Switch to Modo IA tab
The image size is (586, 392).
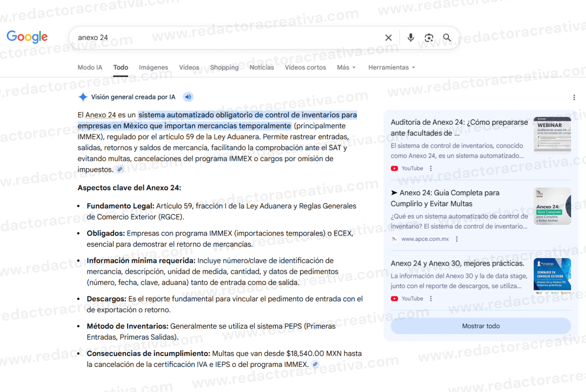point(90,67)
